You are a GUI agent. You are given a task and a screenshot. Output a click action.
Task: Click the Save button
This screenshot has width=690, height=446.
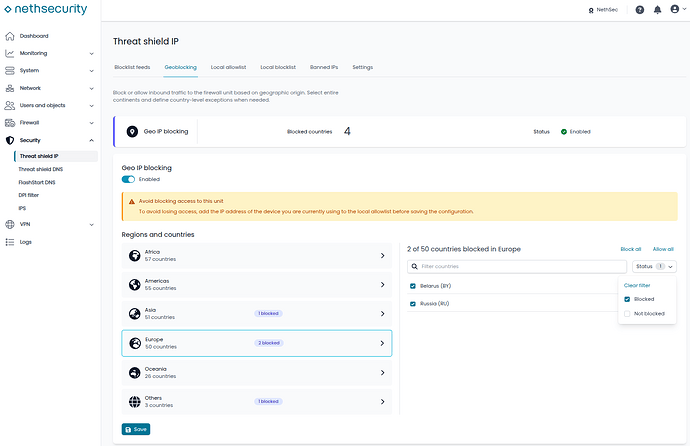click(x=136, y=429)
